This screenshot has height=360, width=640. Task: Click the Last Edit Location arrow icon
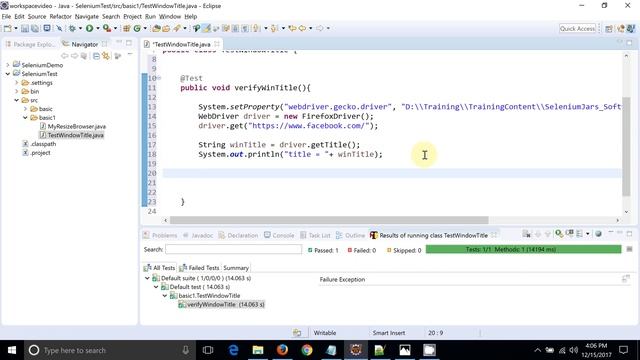292,28
